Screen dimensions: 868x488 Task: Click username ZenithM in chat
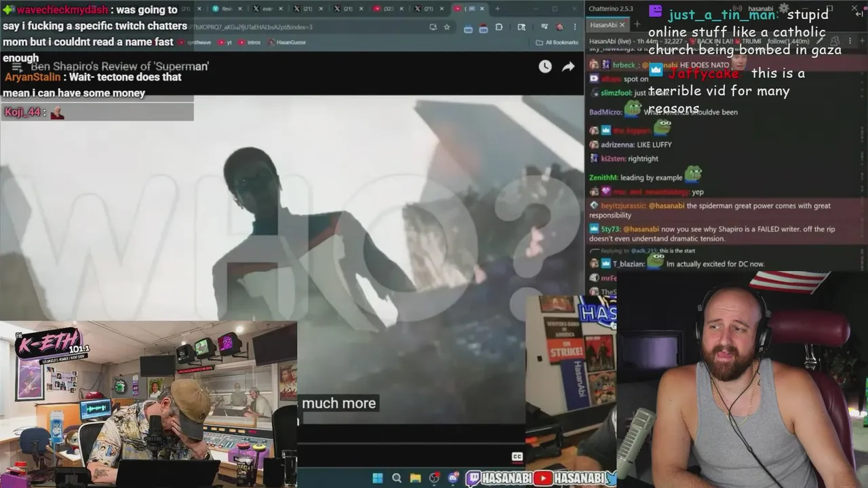[604, 178]
